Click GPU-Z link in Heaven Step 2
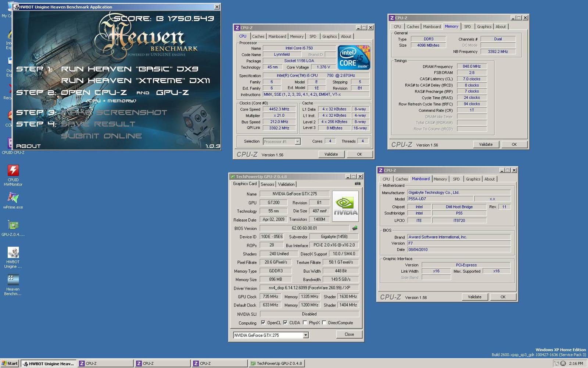588x368 pixels. (172, 92)
